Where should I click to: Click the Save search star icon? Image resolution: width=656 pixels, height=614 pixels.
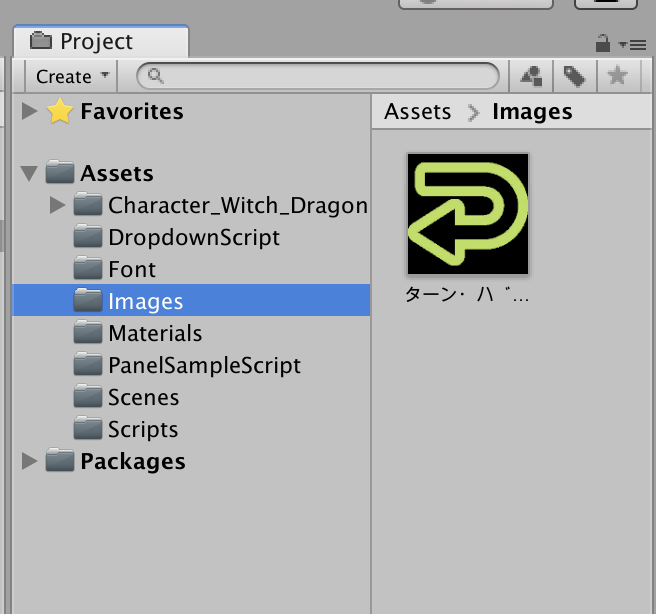(618, 76)
